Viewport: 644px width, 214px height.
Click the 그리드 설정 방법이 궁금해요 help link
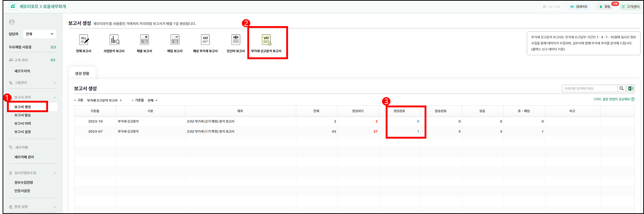tap(614, 99)
